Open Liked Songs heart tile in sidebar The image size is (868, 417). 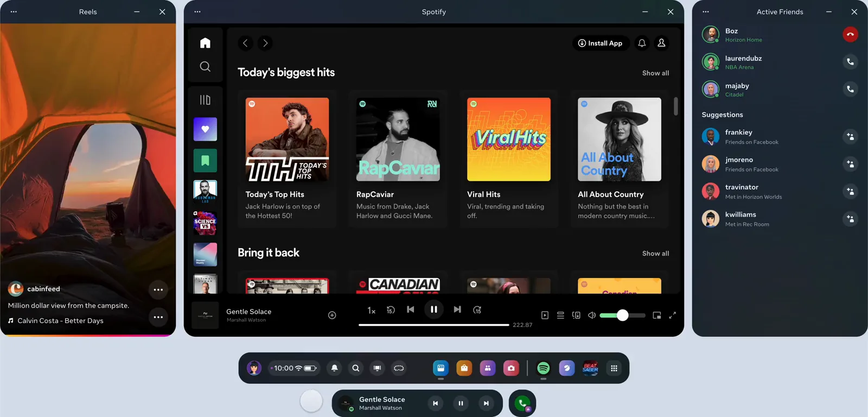click(x=205, y=129)
